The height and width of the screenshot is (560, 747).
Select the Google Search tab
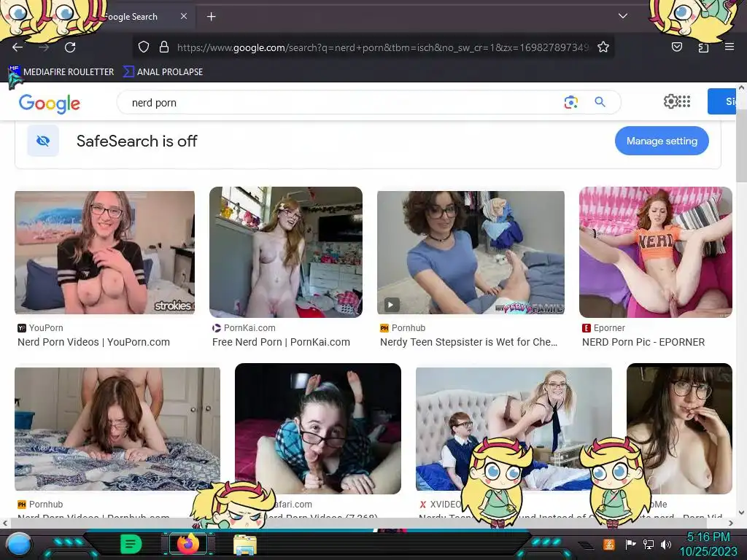(x=130, y=17)
